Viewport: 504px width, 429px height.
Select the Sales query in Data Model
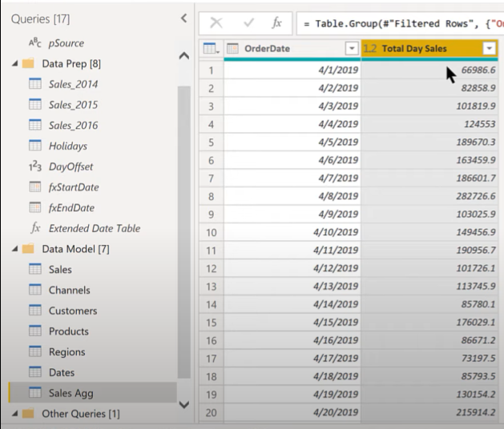(60, 270)
